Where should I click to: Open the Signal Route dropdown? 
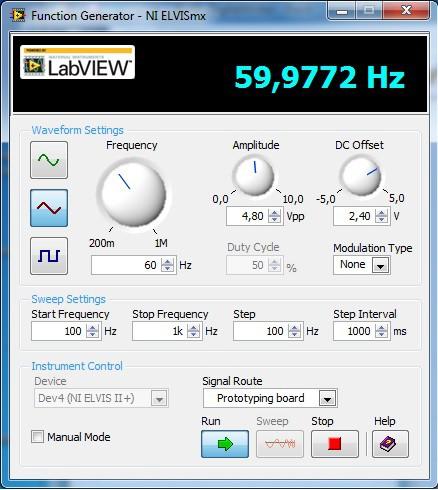[327, 398]
